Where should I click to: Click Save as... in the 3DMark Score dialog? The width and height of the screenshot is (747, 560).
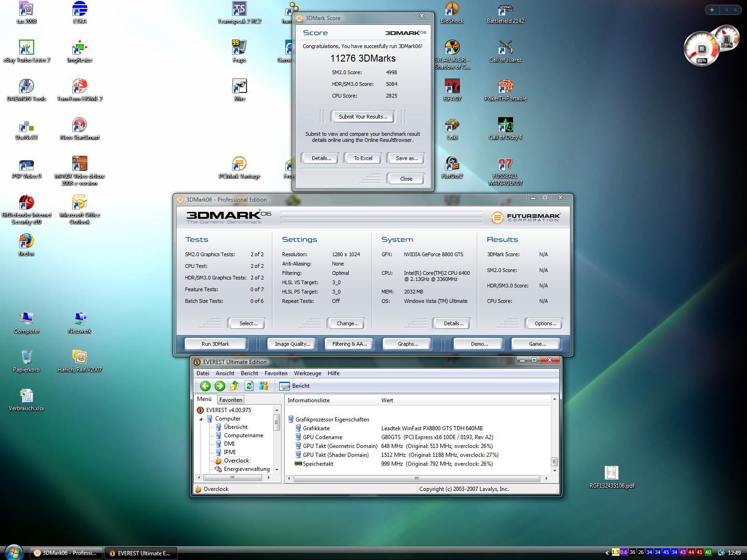[x=406, y=158]
